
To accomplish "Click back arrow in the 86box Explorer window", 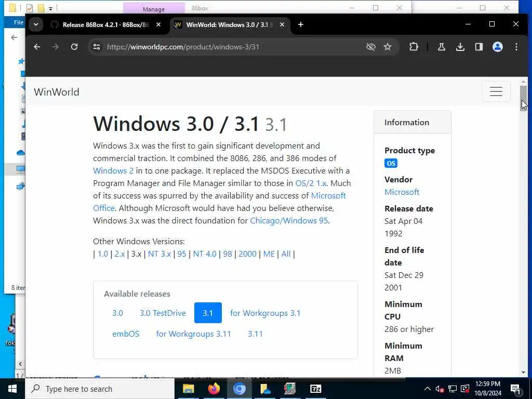I will tap(14, 37).
